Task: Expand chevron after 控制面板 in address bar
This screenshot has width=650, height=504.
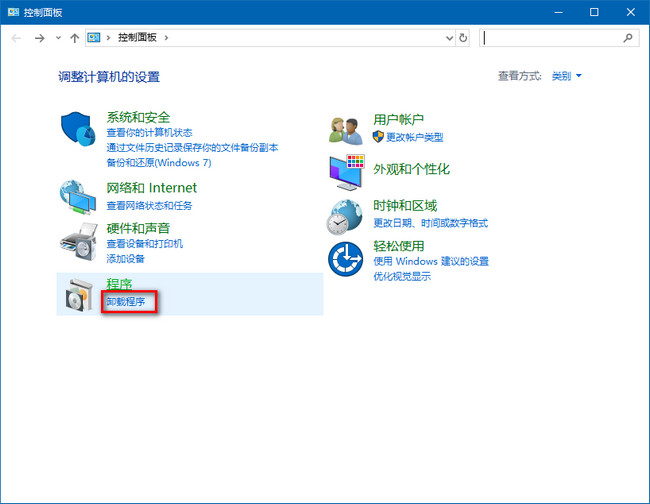Action: [166, 38]
